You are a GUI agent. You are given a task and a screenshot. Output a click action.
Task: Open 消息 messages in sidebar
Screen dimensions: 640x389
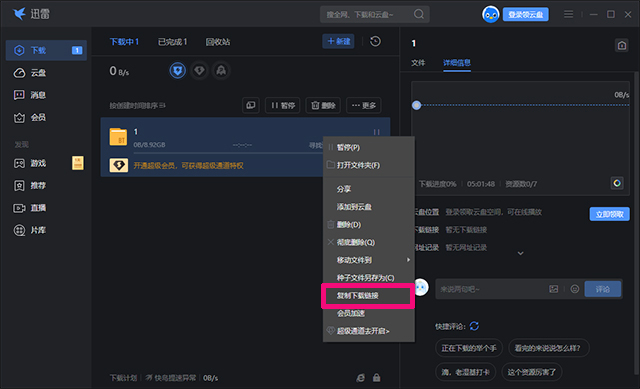click(30, 95)
